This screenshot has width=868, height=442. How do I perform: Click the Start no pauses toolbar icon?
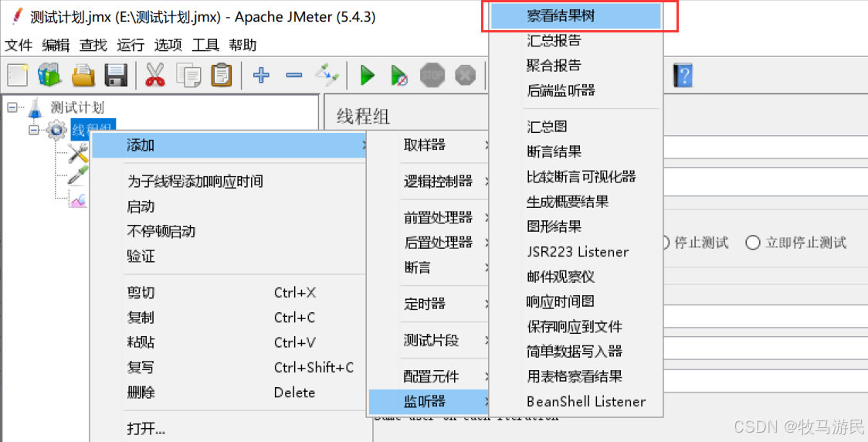point(399,75)
